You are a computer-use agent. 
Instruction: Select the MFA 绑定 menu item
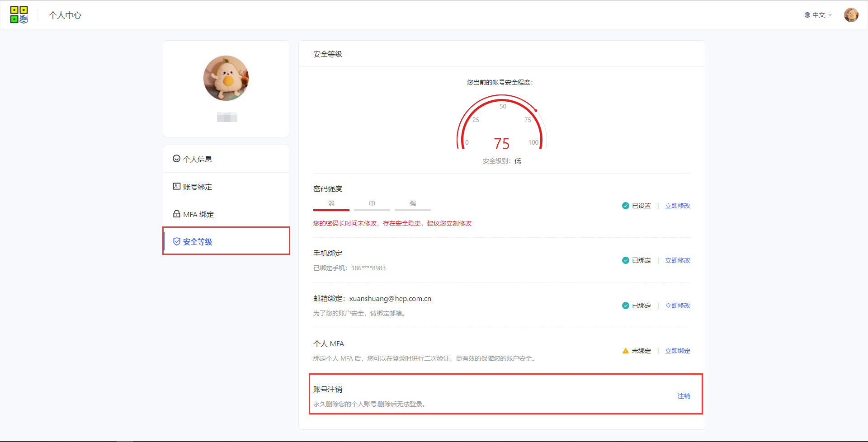(198, 214)
